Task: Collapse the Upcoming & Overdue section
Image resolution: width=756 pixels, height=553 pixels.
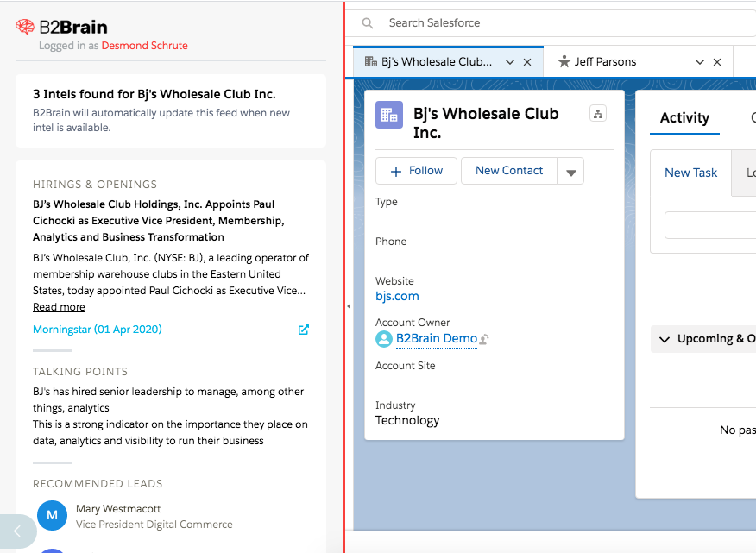Action: coord(665,339)
